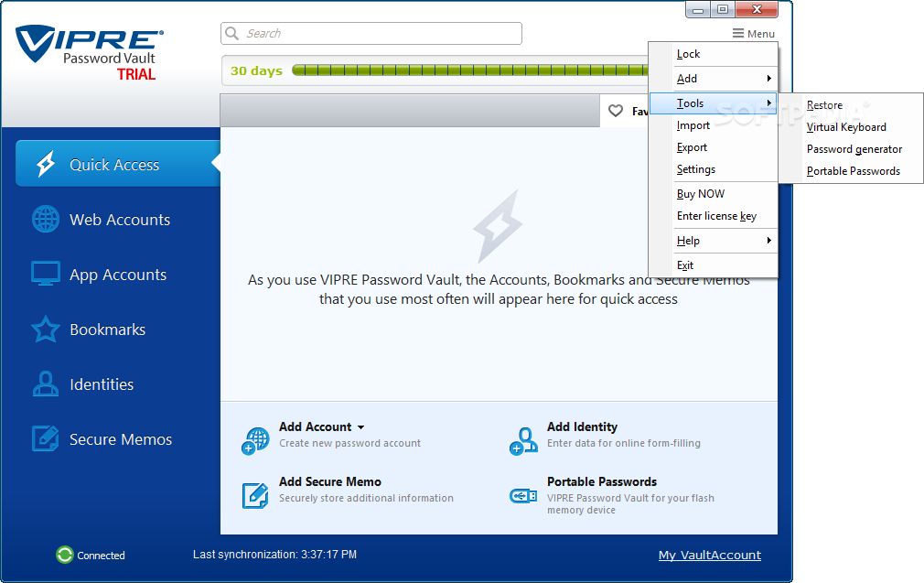Screen dimensions: 924x583
Task: Click the Last synchronization time text
Action: coord(274,555)
